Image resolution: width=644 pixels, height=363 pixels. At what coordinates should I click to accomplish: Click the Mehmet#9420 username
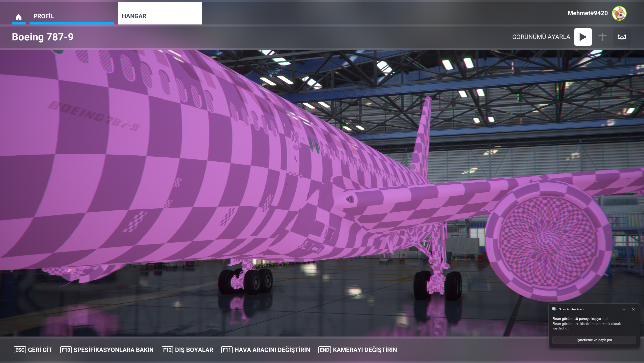point(587,13)
